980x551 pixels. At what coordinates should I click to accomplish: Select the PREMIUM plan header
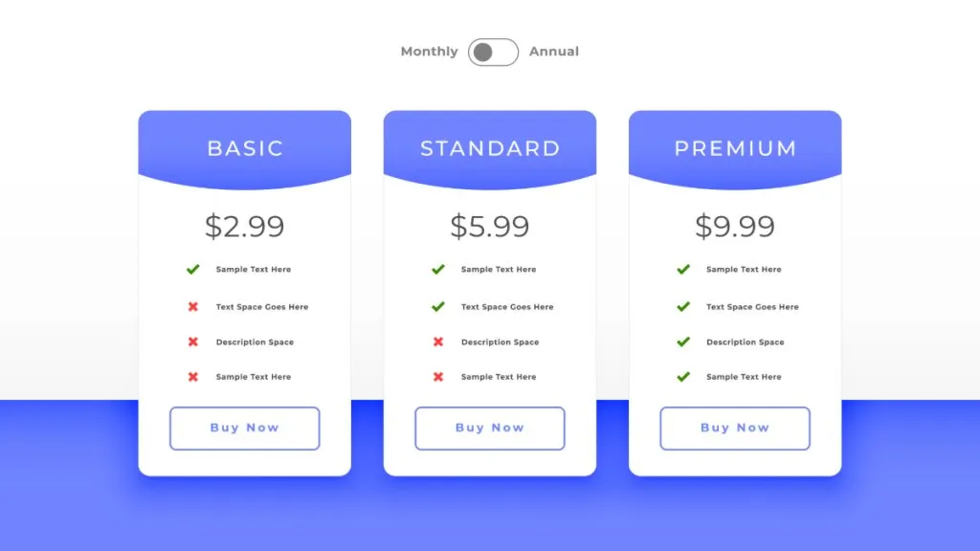pyautogui.click(x=735, y=148)
